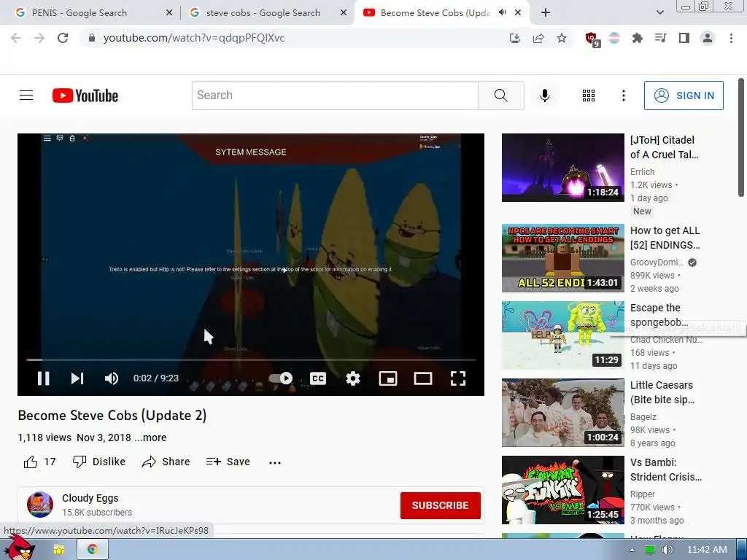The width and height of the screenshot is (747, 560).
Task: Start voice search with microphone
Action: click(x=545, y=96)
